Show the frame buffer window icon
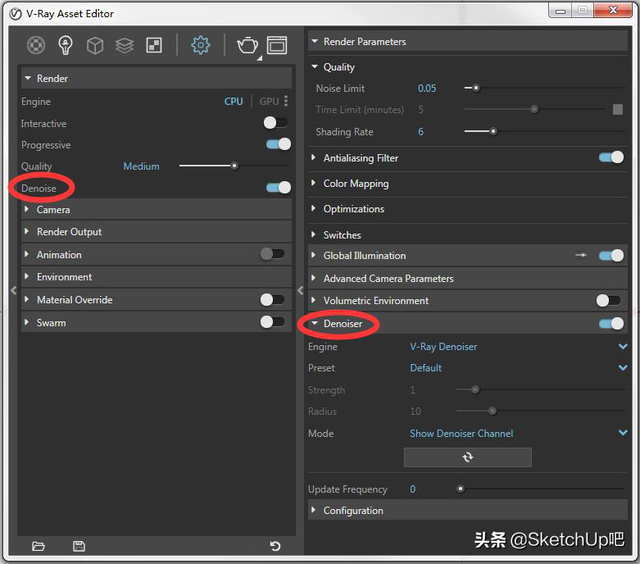Viewport: 640px width, 564px height. 277,45
